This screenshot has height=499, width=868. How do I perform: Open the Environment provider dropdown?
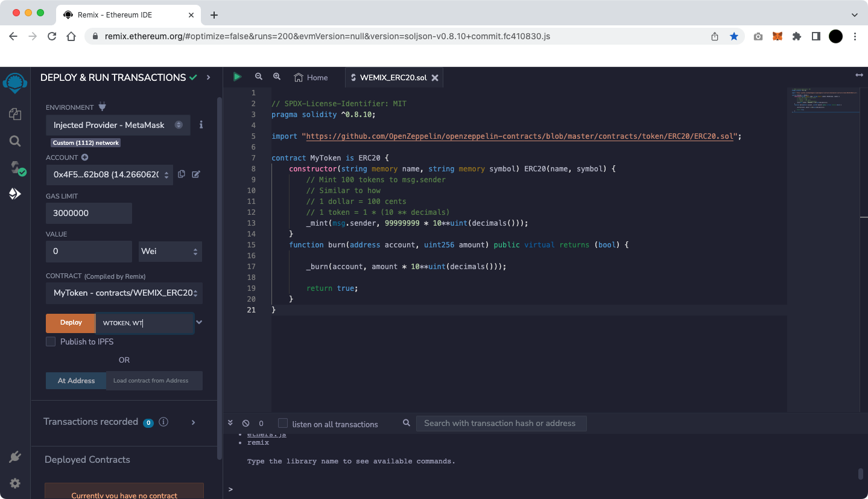coord(118,125)
